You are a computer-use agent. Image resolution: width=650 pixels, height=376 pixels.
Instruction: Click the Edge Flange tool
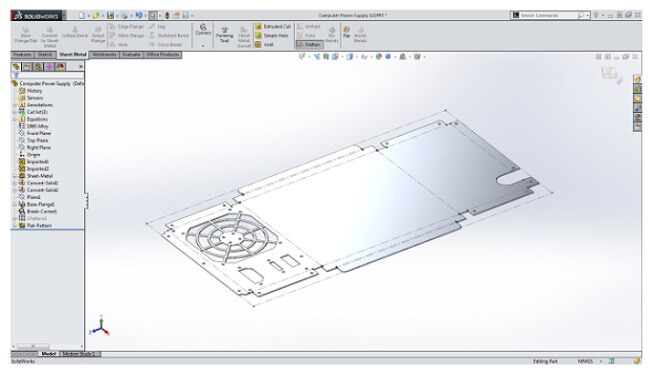[x=126, y=27]
